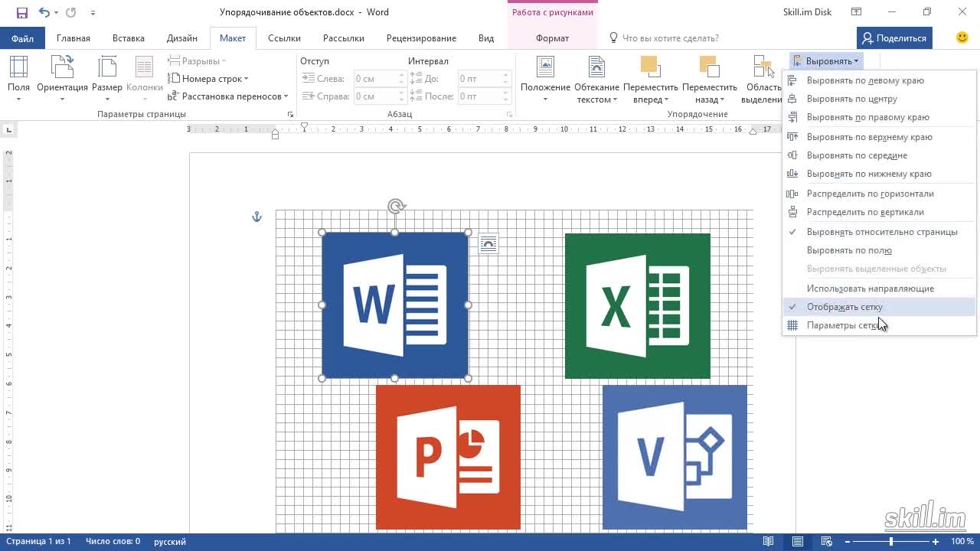
Task: Turn off Отображать сетку gridlines
Action: click(x=880, y=307)
